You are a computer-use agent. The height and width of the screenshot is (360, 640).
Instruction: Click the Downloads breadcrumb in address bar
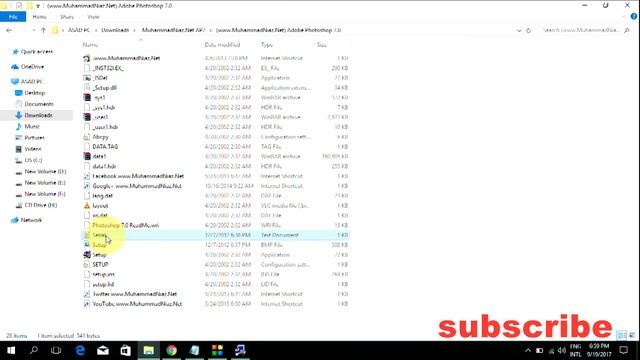pos(115,30)
